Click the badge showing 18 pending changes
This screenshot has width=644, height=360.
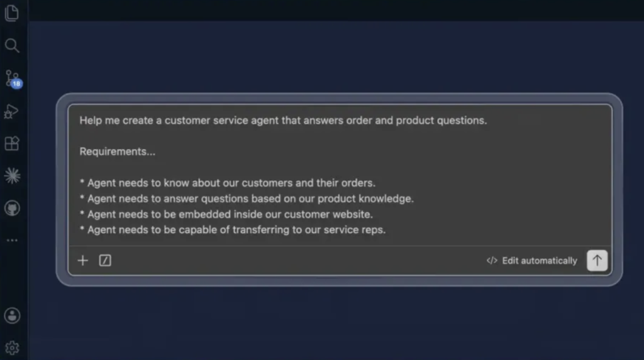[17, 84]
